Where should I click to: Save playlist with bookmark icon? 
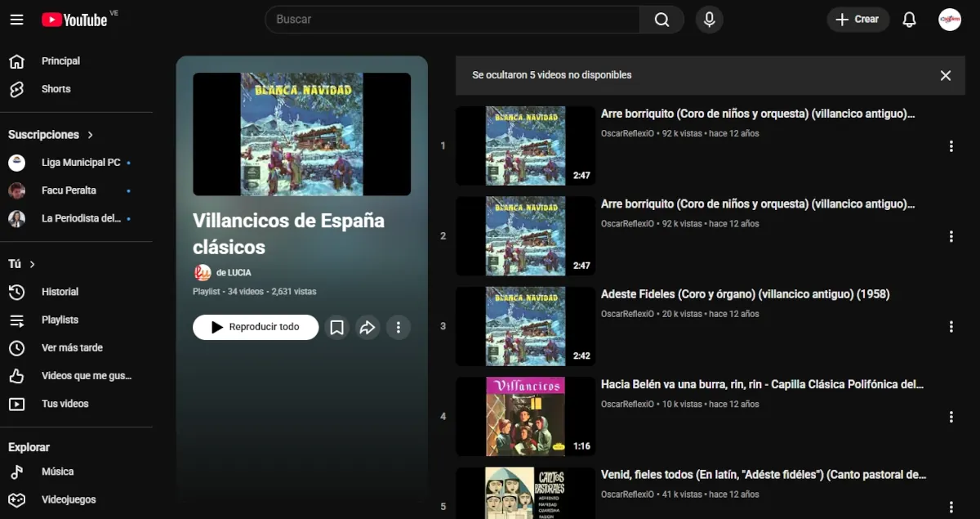336,327
